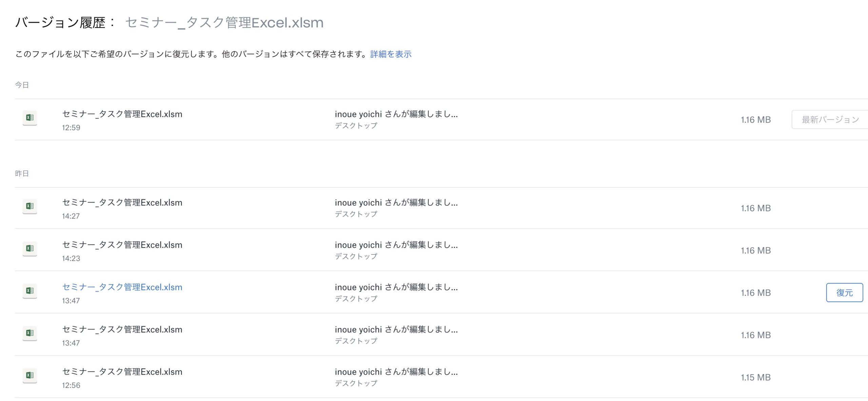This screenshot has height=401, width=868.
Task: Click Excel file icon for 14:27 version
Action: pyautogui.click(x=30, y=206)
